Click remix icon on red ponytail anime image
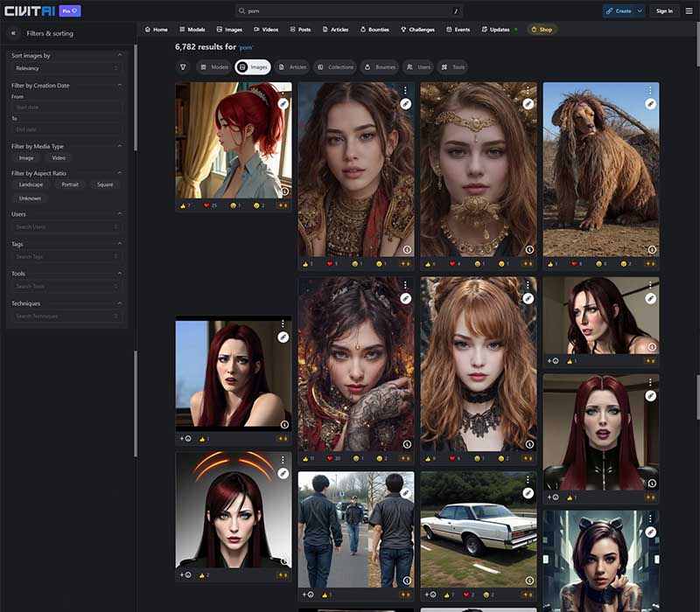 (283, 104)
